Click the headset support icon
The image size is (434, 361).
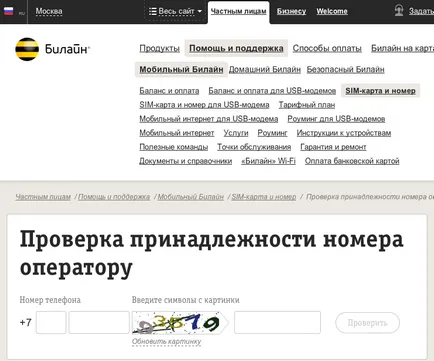pos(399,11)
